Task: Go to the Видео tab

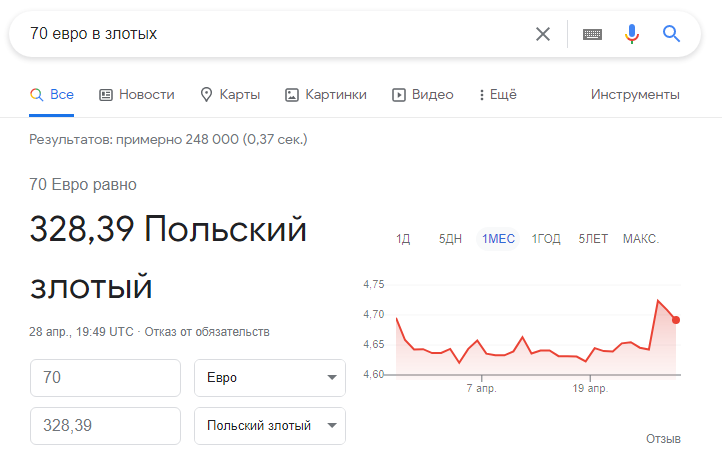Action: pyautogui.click(x=423, y=94)
